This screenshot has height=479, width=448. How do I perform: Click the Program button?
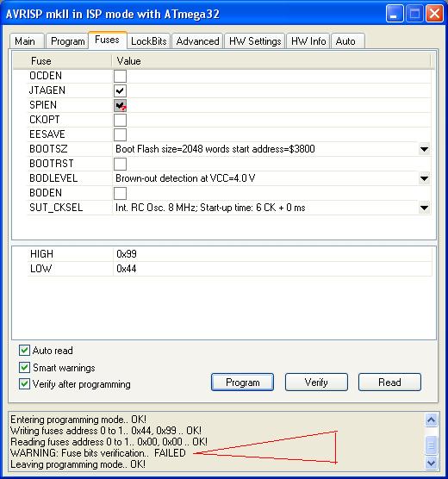coord(242,383)
